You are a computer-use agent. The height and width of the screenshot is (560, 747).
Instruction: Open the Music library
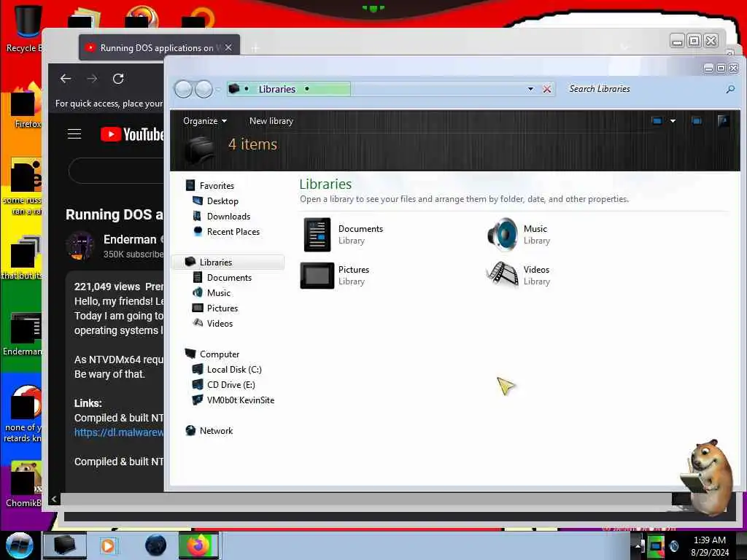coord(519,234)
